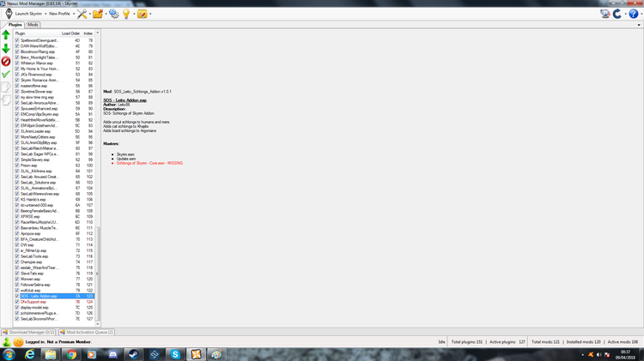644x361 pixels.
Task: Expand the help icon dropdown arrow
Action: click(641, 14)
